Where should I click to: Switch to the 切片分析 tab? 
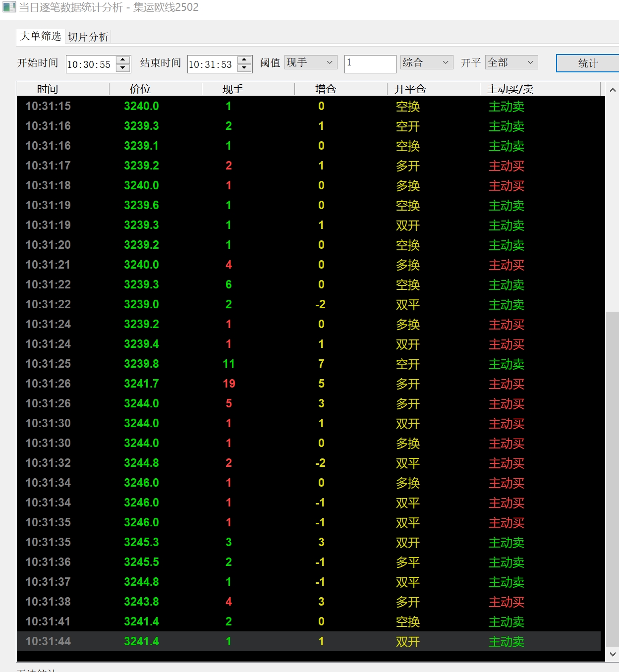(x=88, y=37)
